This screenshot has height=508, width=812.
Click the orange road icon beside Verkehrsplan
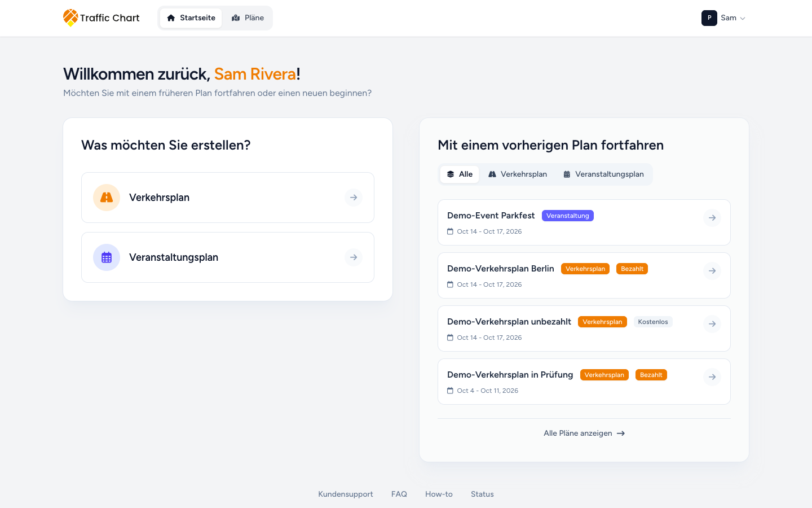coord(107,198)
